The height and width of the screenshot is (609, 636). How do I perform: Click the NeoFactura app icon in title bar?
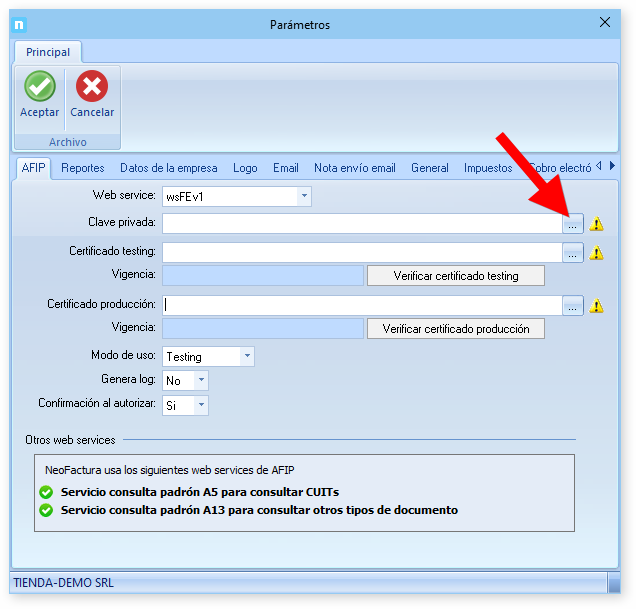tap(20, 24)
